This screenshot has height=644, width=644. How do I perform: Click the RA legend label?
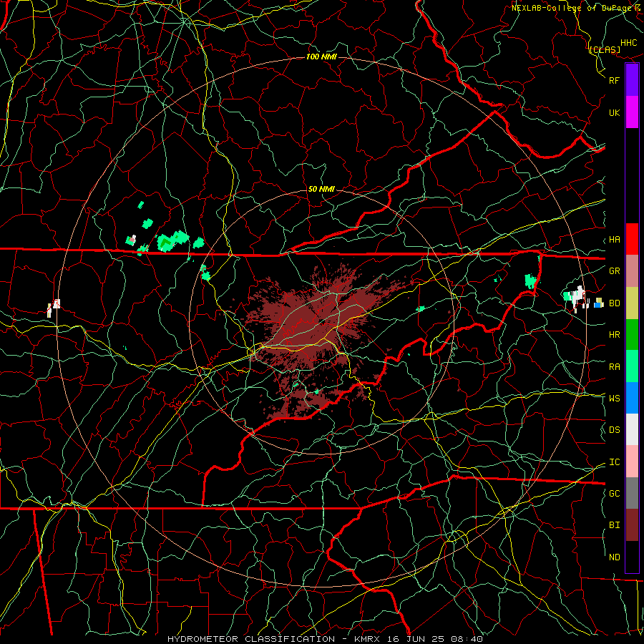(615, 367)
